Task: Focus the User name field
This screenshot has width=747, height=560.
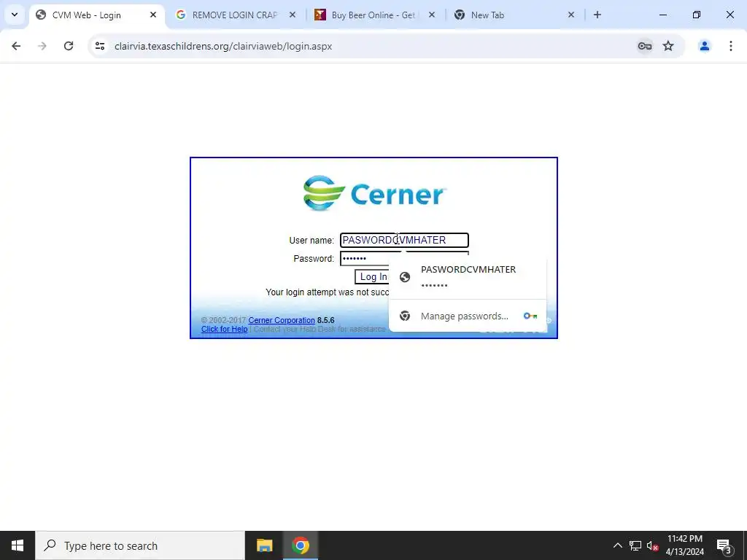Action: click(404, 240)
